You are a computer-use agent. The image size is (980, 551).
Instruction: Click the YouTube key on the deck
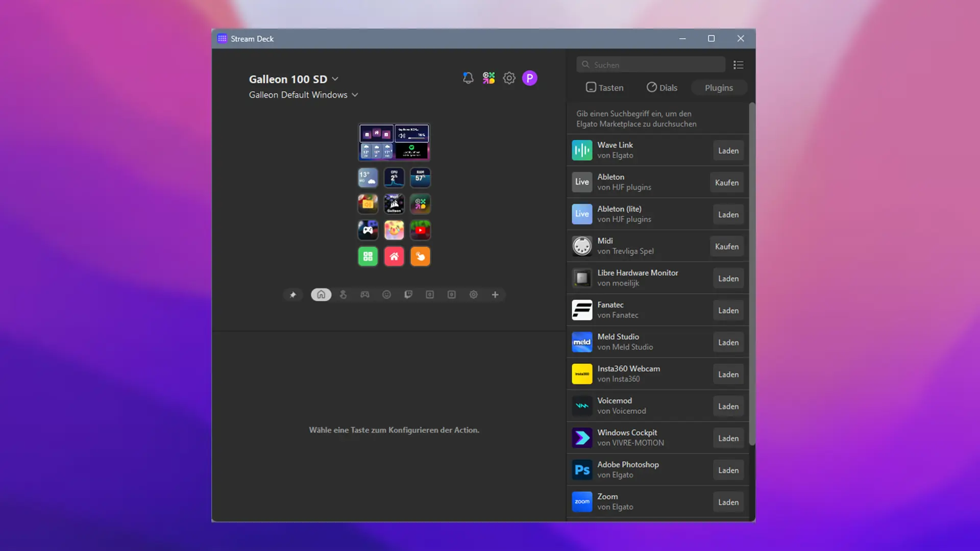(420, 230)
